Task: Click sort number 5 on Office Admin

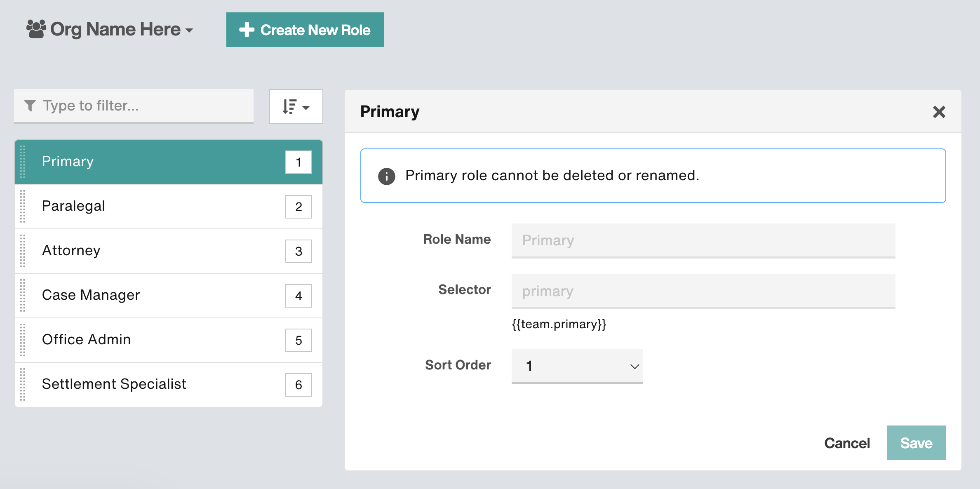Action: pos(298,341)
